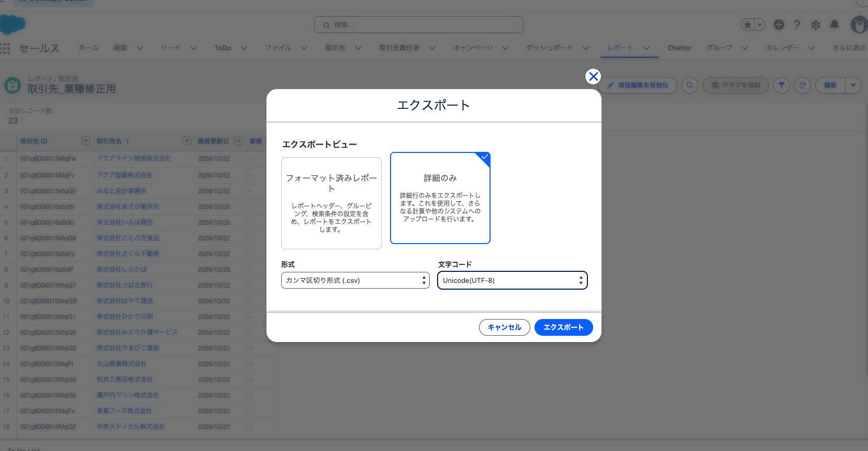Image resolution: width=868 pixels, height=451 pixels.
Task: Expand the ダッシュボード tab chevron
Action: tap(586, 48)
